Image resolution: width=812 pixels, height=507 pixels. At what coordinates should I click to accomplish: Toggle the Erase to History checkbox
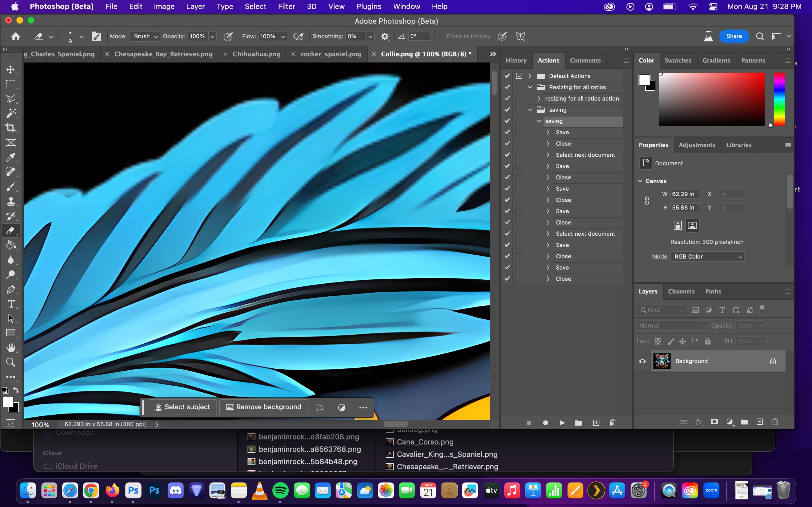tap(440, 36)
